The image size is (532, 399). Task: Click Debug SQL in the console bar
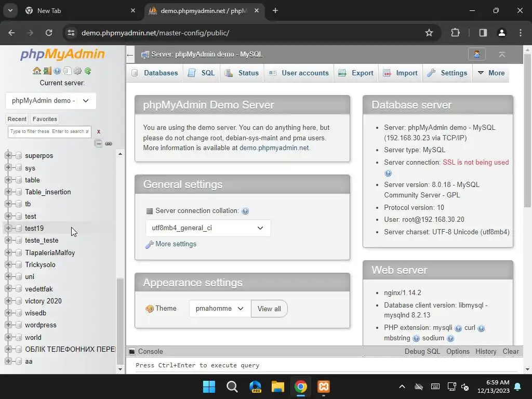click(x=422, y=352)
